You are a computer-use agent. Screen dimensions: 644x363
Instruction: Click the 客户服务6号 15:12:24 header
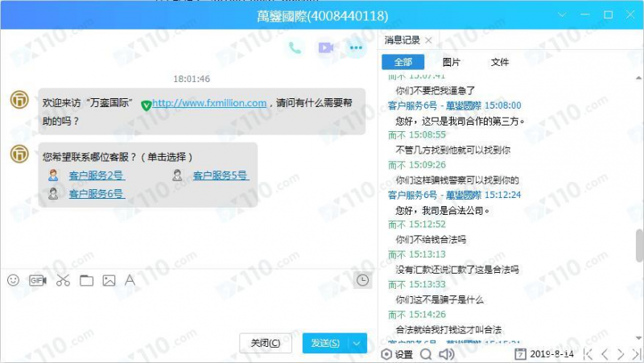[x=454, y=195]
